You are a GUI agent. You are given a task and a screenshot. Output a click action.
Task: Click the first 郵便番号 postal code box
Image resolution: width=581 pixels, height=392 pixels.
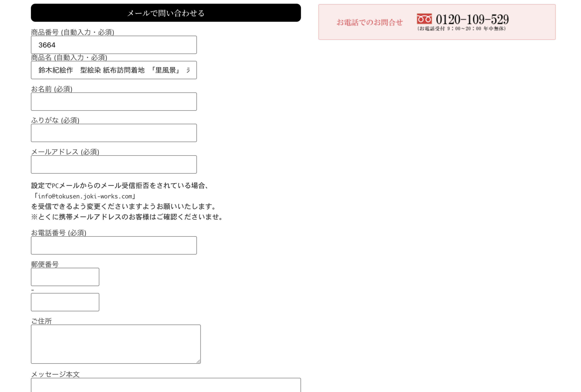(65, 277)
